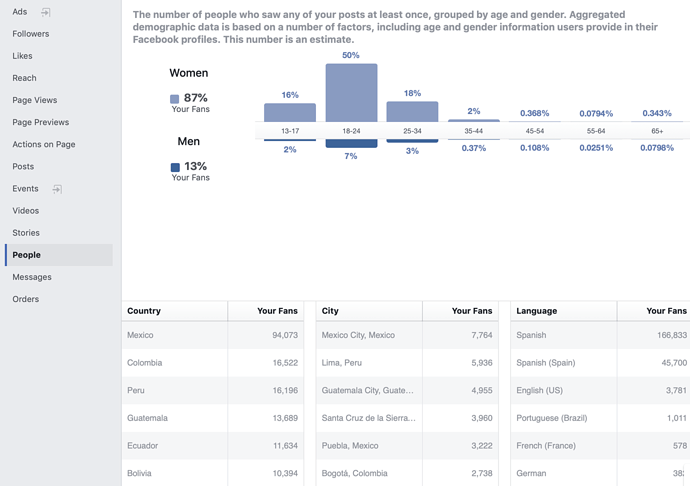Viewport: 690px width, 486px height.
Task: Click the Men legend color square
Action: (175, 168)
